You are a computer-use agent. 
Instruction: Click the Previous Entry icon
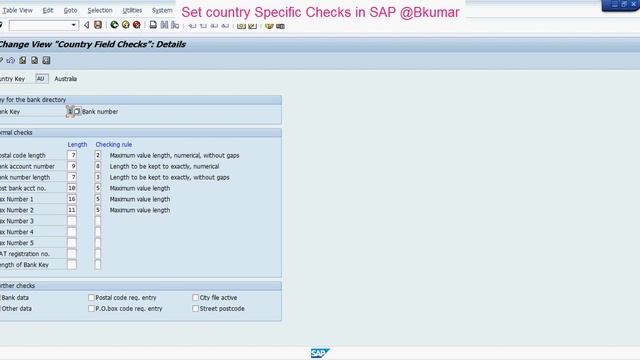(x=23, y=60)
